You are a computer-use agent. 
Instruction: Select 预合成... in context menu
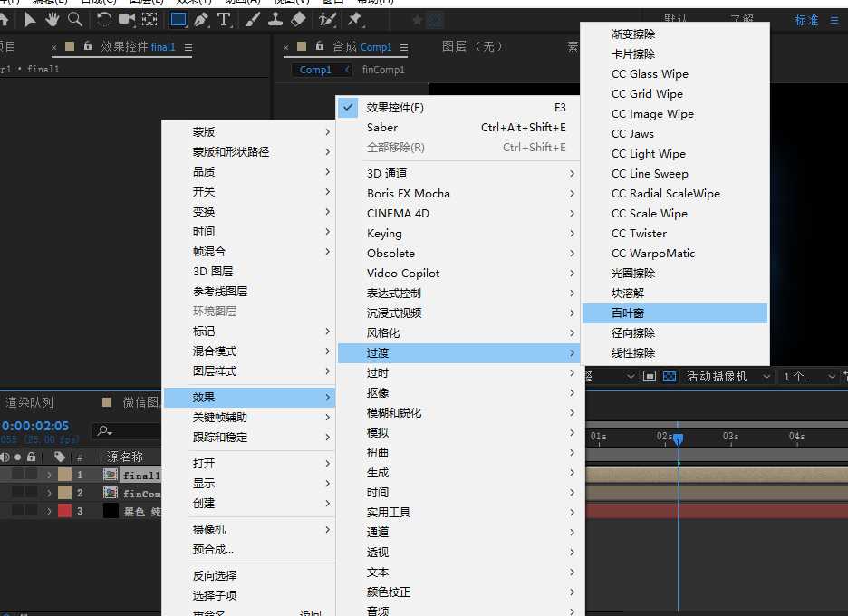249,550
